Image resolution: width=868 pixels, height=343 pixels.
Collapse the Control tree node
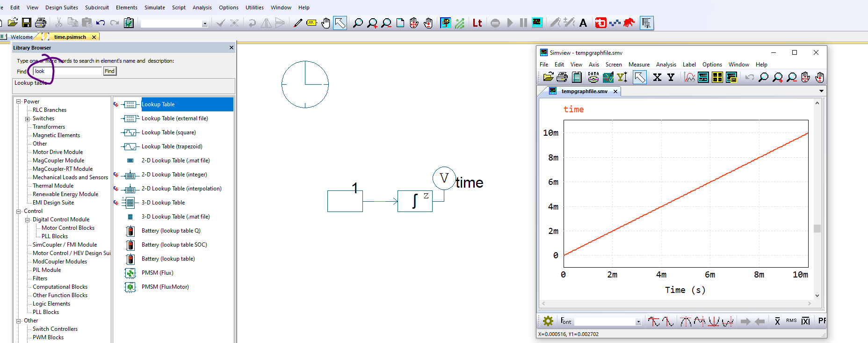point(19,212)
